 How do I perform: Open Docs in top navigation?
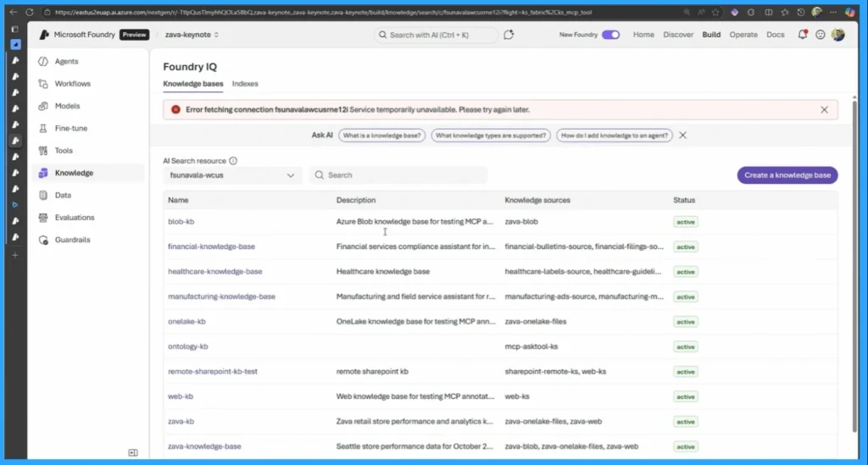776,34
